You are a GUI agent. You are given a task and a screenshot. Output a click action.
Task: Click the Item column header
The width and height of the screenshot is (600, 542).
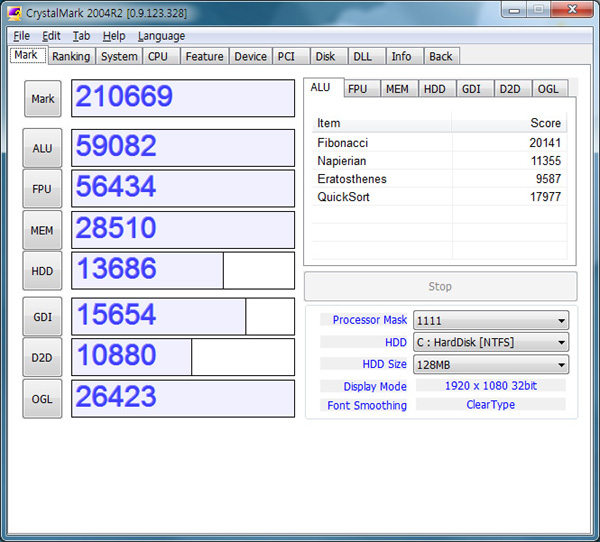point(382,123)
